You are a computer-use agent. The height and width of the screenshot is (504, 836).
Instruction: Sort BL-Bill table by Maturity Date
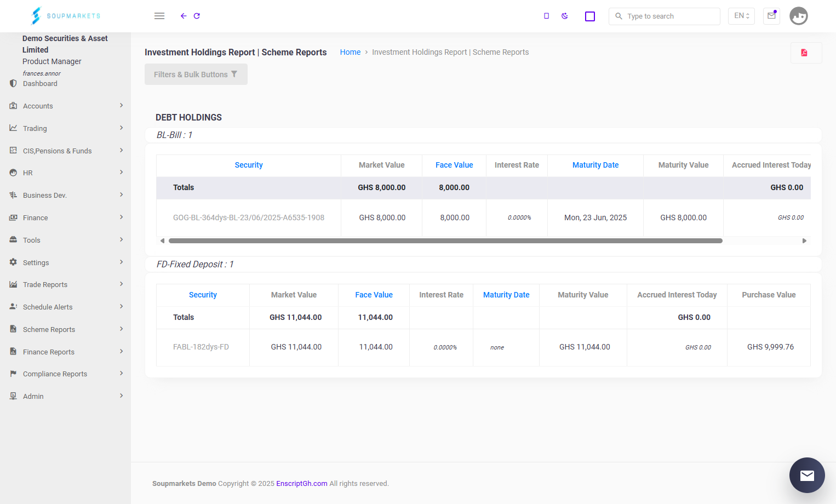click(x=595, y=165)
